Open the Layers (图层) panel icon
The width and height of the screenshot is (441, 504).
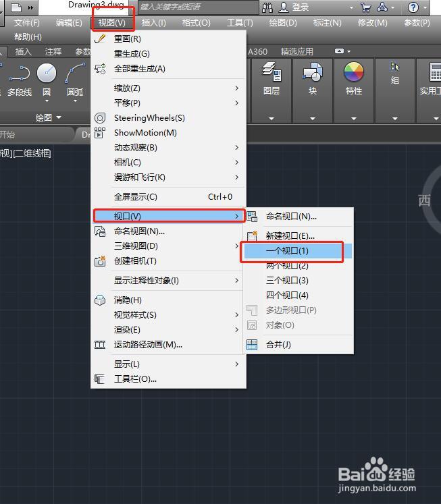click(x=271, y=72)
